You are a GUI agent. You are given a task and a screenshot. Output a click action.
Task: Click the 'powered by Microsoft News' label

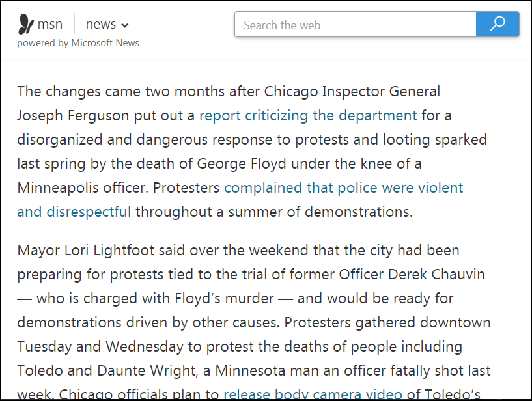(x=78, y=43)
